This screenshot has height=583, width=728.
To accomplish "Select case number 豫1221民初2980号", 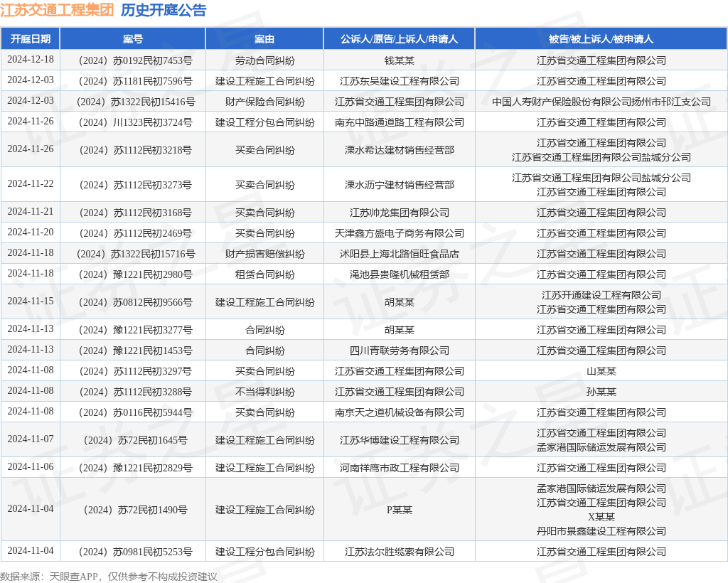I will [136, 274].
